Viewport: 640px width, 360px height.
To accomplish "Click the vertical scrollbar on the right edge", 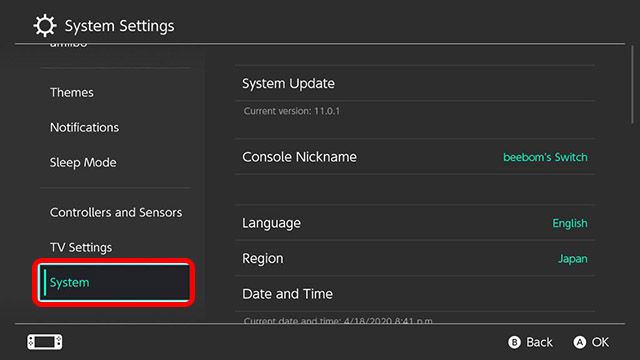I will click(632, 84).
